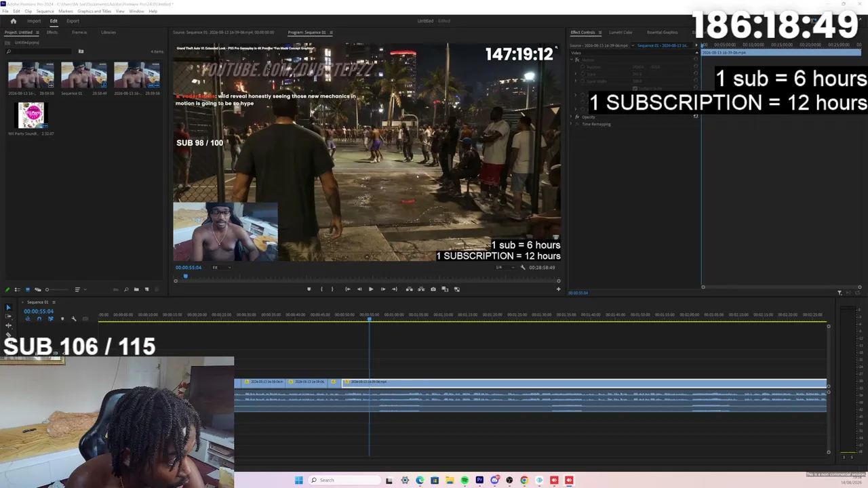Click the Proxies toggle icon in Program monitor

point(456,289)
